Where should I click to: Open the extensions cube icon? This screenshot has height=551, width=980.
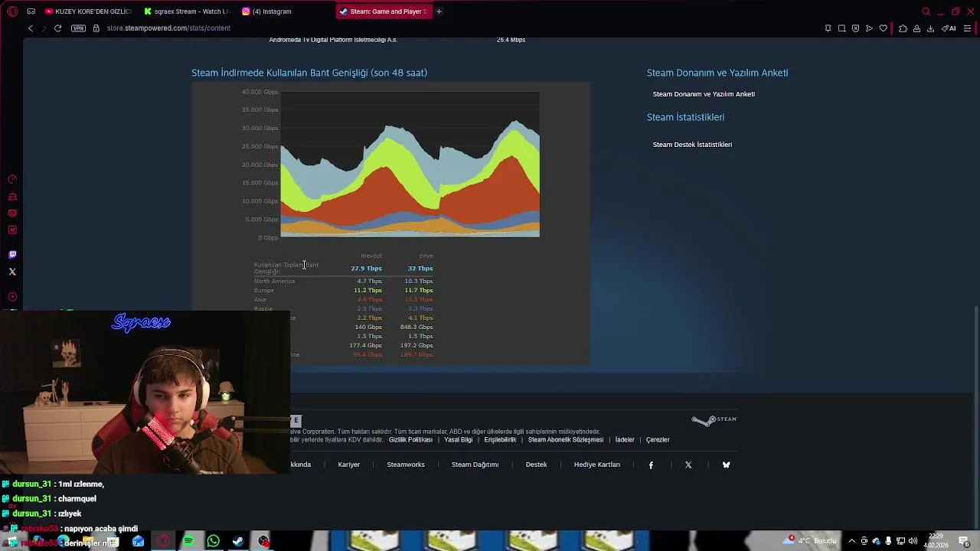click(x=903, y=28)
